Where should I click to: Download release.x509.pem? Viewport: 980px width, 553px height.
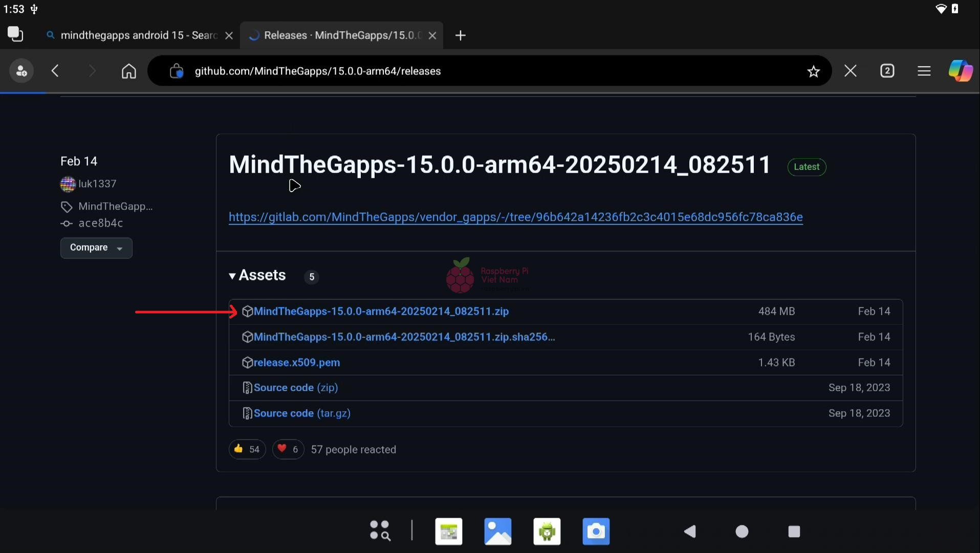coord(297,363)
